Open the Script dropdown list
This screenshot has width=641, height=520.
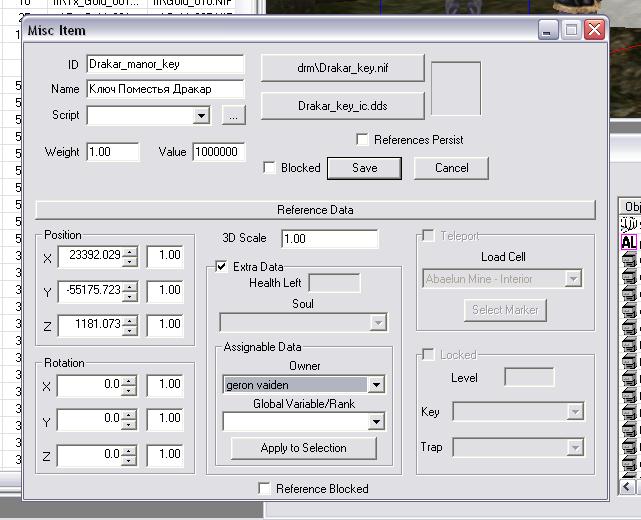201,116
